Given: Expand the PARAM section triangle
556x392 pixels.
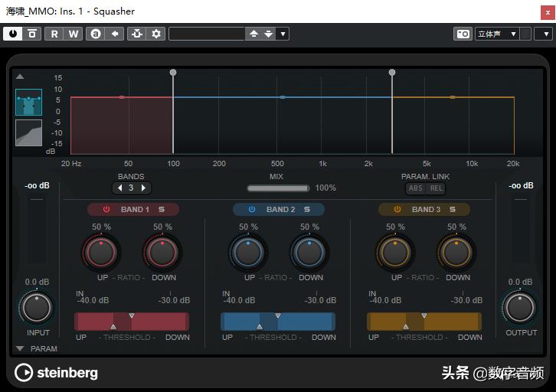Looking at the screenshot, I should [20, 349].
